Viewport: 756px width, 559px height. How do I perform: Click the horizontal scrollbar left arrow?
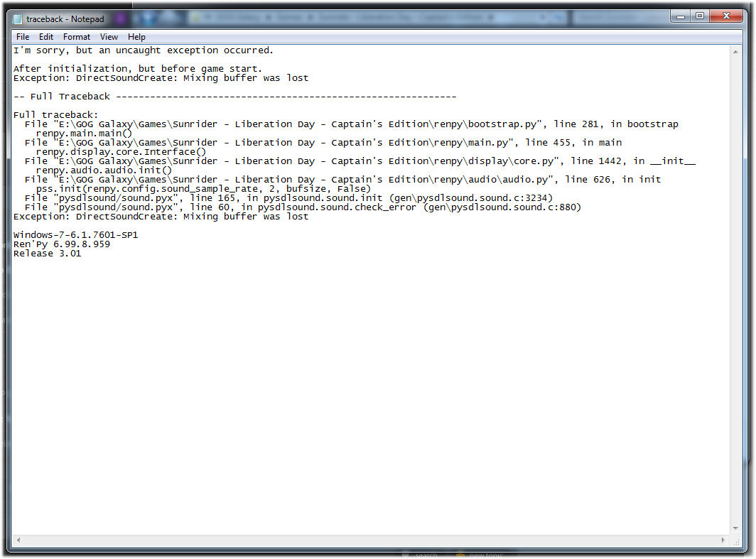[18, 541]
